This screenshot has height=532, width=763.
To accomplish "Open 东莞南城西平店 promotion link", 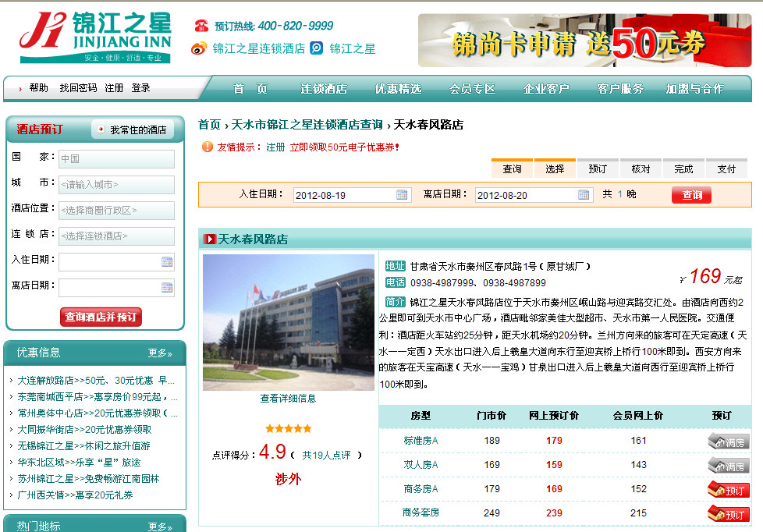I will [x=98, y=397].
